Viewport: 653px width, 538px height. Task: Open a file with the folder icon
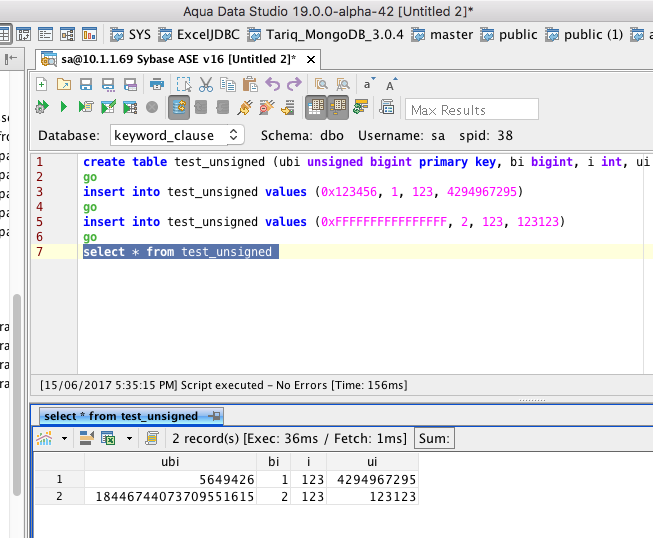64,85
